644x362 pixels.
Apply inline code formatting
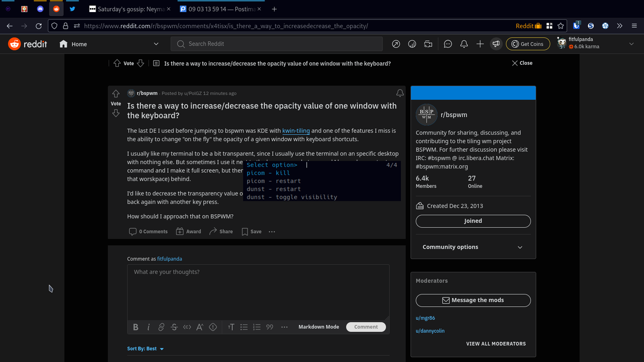tap(187, 327)
